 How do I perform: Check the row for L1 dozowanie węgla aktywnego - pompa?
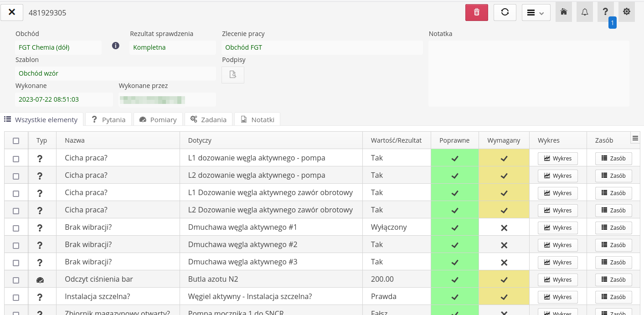click(16, 159)
